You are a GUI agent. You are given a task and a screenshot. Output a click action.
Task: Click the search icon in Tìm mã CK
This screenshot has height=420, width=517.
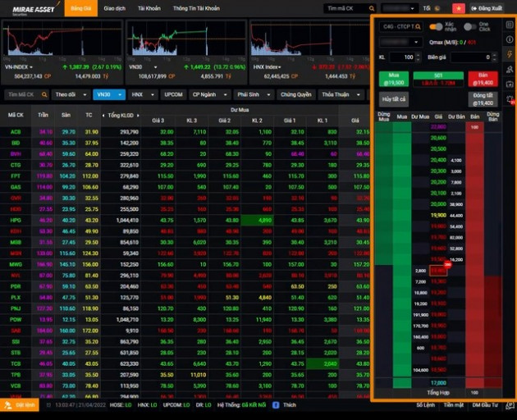373,8
